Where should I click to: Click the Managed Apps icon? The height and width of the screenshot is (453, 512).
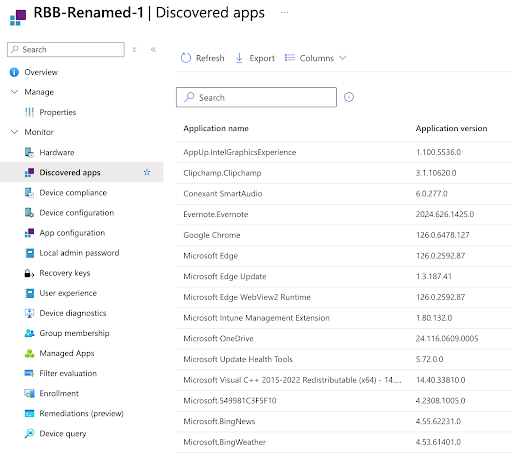29,353
